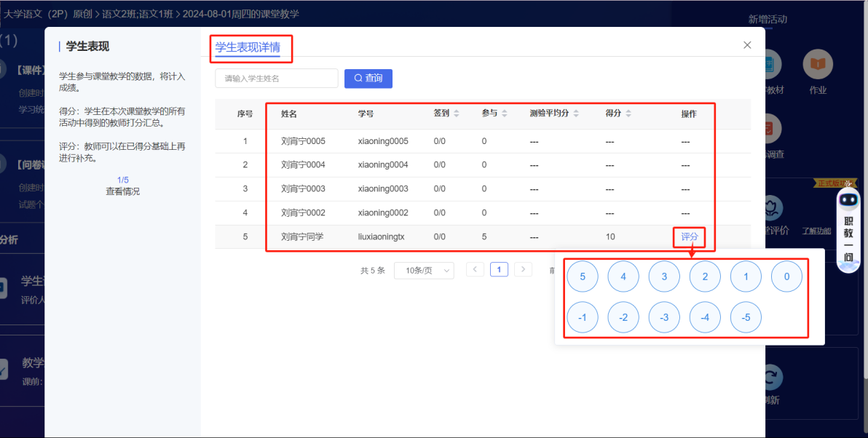The width and height of the screenshot is (868, 438).
Task: Select score -3 in rating popup
Action: pos(664,318)
